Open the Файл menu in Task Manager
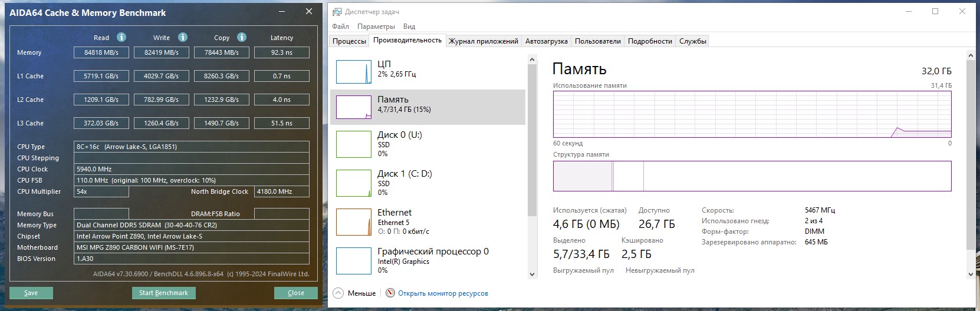 tap(340, 27)
